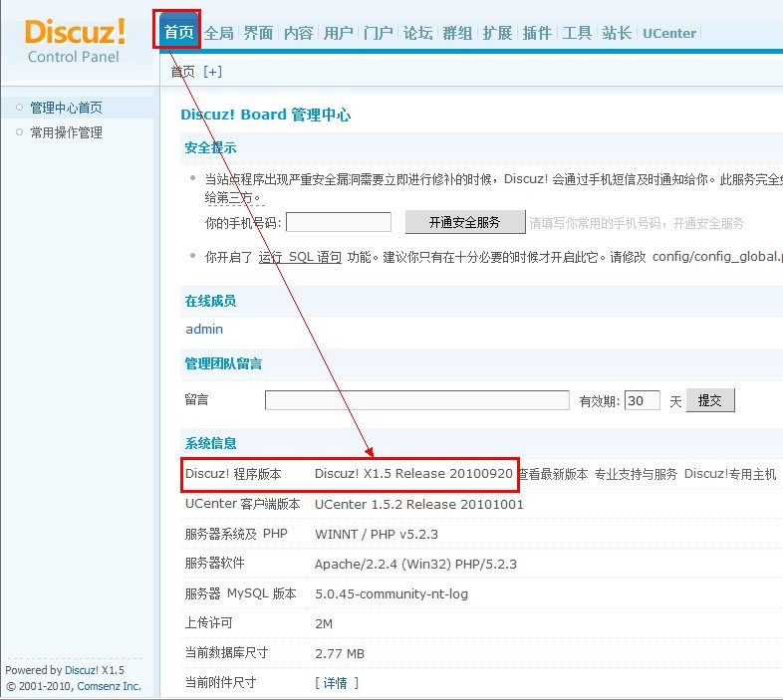Viewport: 783px width, 700px height.
Task: Click the 服务器 MySQL 版本 label
Action: pos(241,593)
